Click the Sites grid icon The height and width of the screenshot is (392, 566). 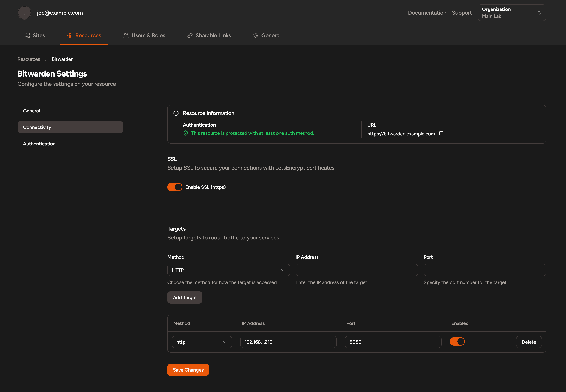tap(27, 35)
